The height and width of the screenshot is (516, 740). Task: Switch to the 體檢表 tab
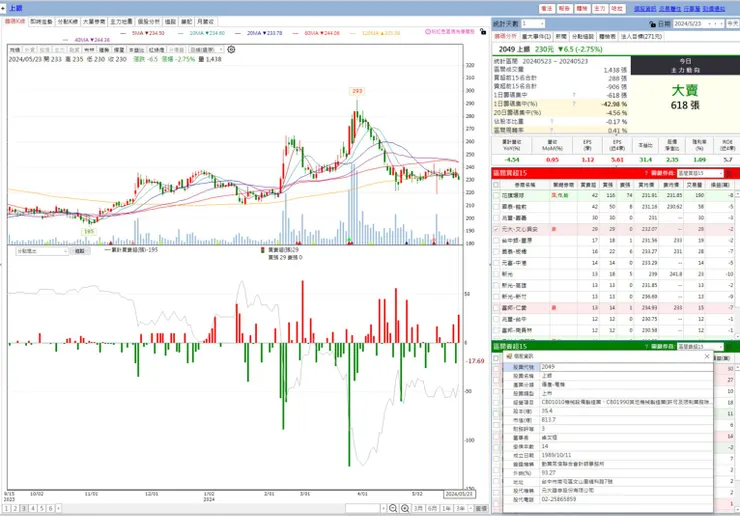[x=607, y=36]
